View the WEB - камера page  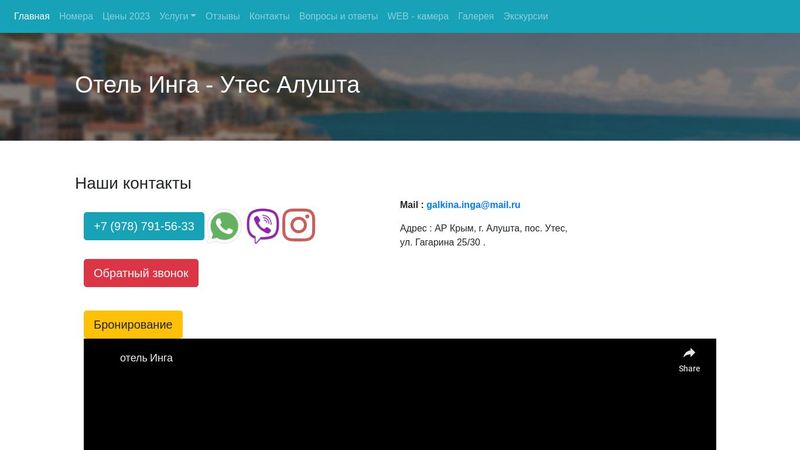click(418, 16)
